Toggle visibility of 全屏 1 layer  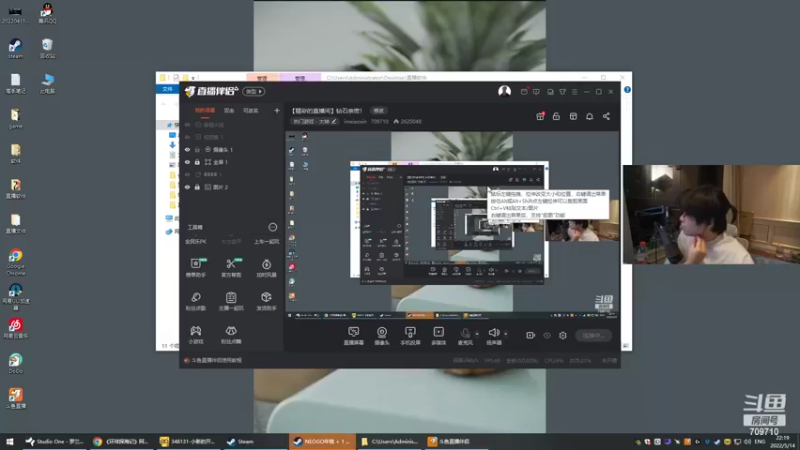pos(187,162)
